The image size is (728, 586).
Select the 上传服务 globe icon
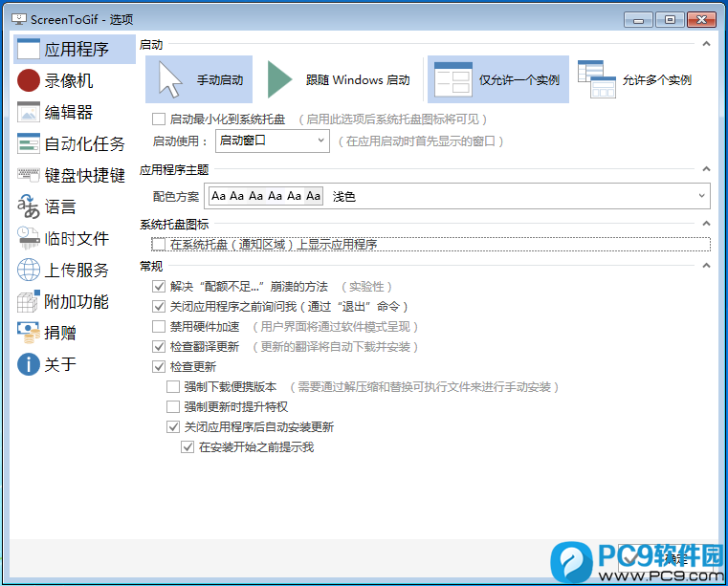click(x=29, y=270)
